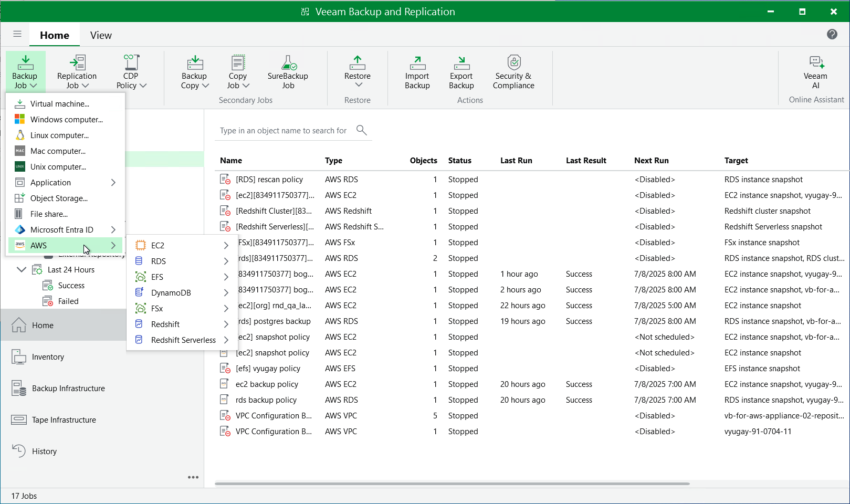
Task: Click Import Backup in the ribbon
Action: tap(417, 71)
